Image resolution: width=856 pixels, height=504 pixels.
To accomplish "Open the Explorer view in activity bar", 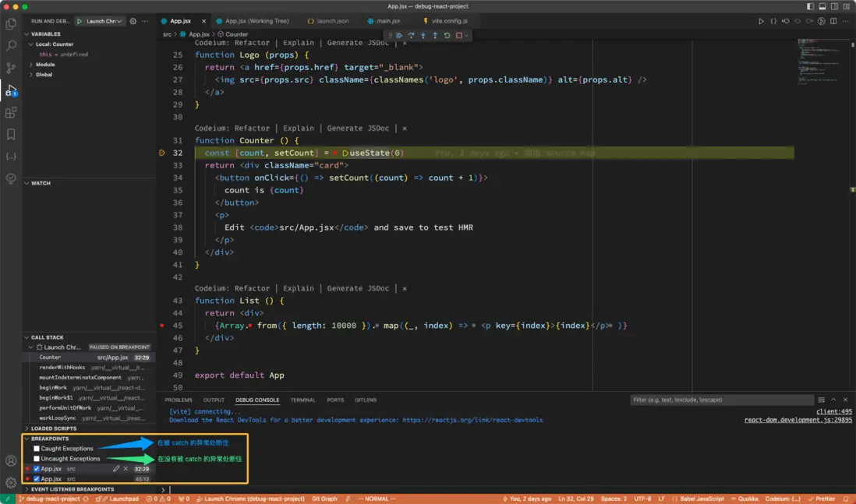I will click(11, 24).
